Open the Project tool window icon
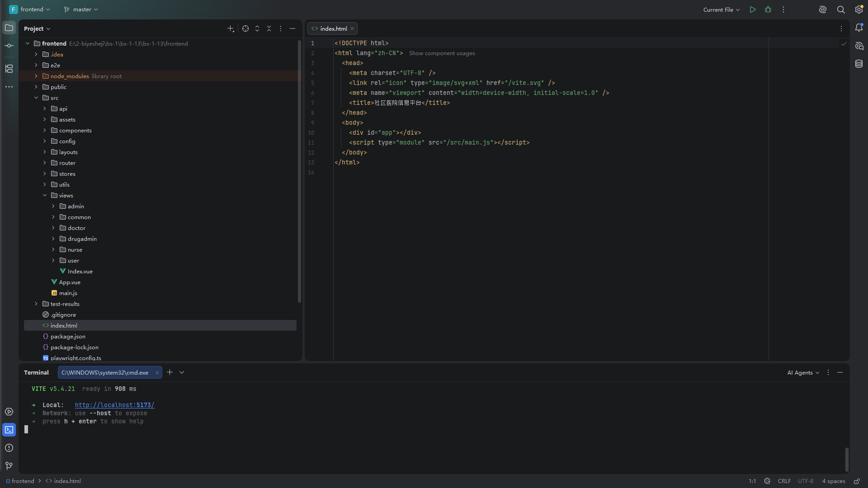Image resolution: width=868 pixels, height=488 pixels. click(9, 28)
